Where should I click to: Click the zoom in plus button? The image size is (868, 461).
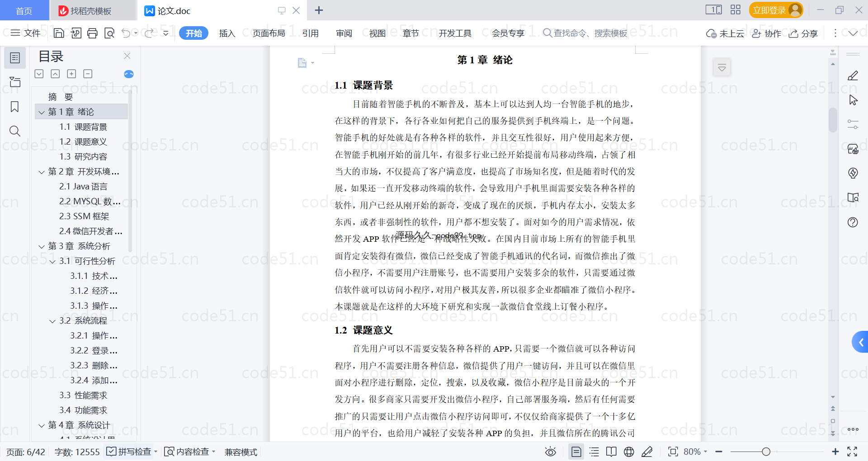point(835,452)
